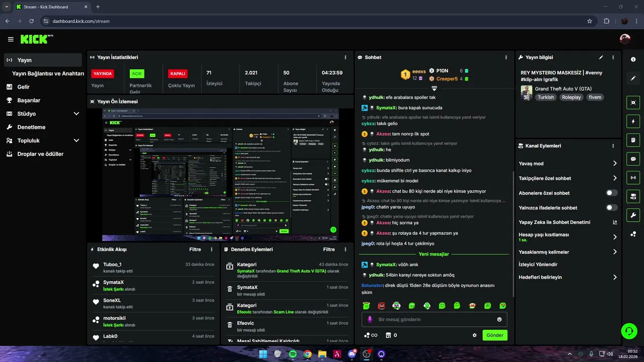The image size is (644, 362).
Task: Open Etkinlik Akışı three-dot menu
Action: (x=211, y=249)
